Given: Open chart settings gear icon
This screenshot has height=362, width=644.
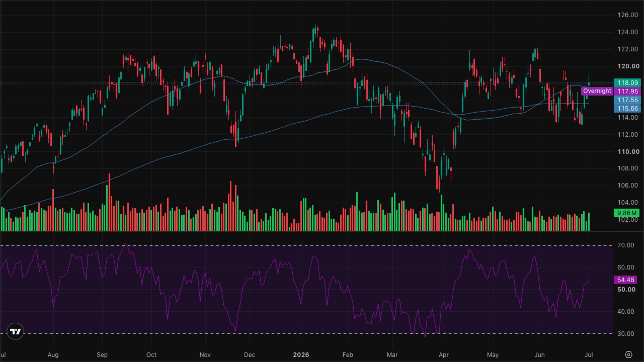Looking at the screenshot, I should 628,355.
